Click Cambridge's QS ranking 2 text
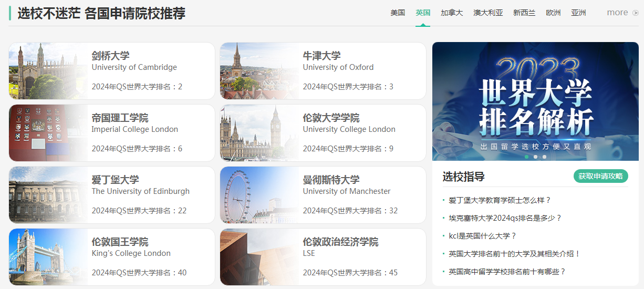The height and width of the screenshot is (289, 644). [137, 87]
